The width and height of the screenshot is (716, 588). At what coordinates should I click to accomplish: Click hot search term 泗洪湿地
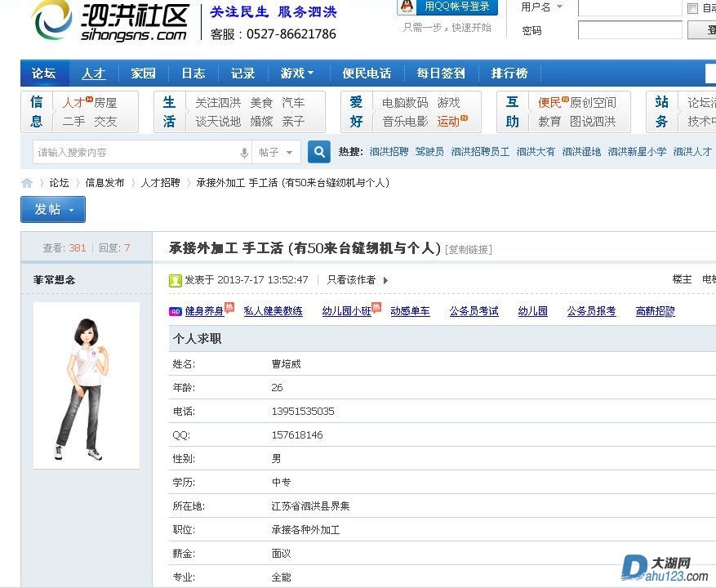coord(581,152)
